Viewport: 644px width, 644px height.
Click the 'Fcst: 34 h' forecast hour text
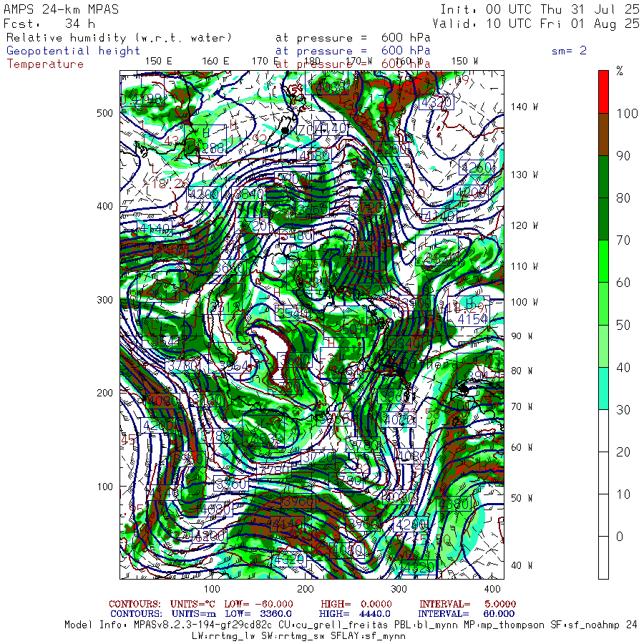tap(49, 24)
